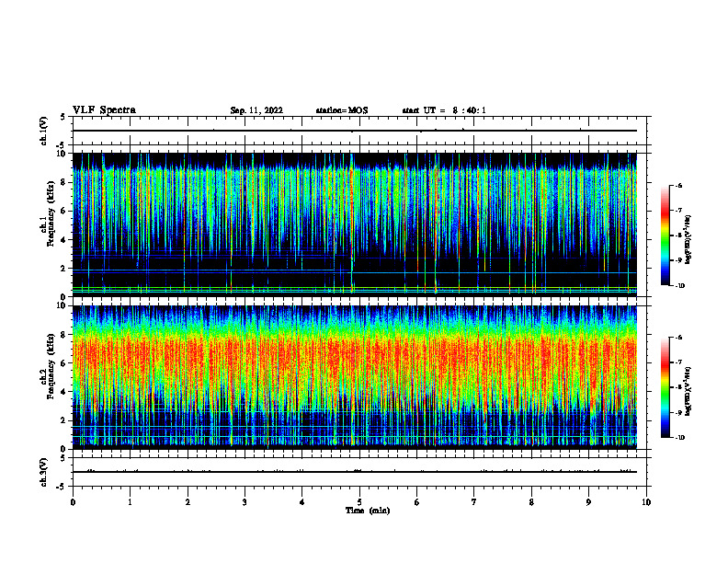Image resolution: width=728 pixels, height=563 pixels.
Task: Click the ch.2 spectrogram plot area
Action: (x=355, y=377)
